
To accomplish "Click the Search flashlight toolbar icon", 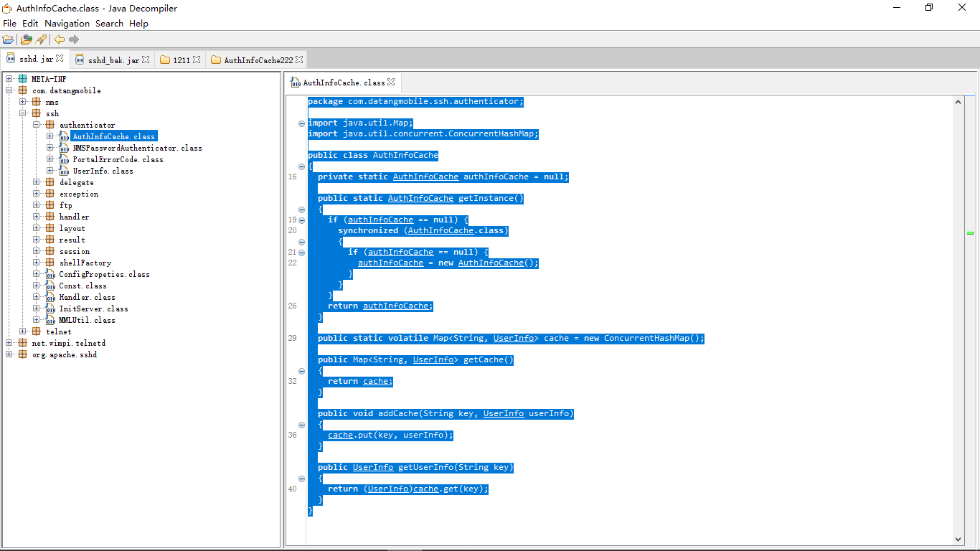I will [41, 39].
